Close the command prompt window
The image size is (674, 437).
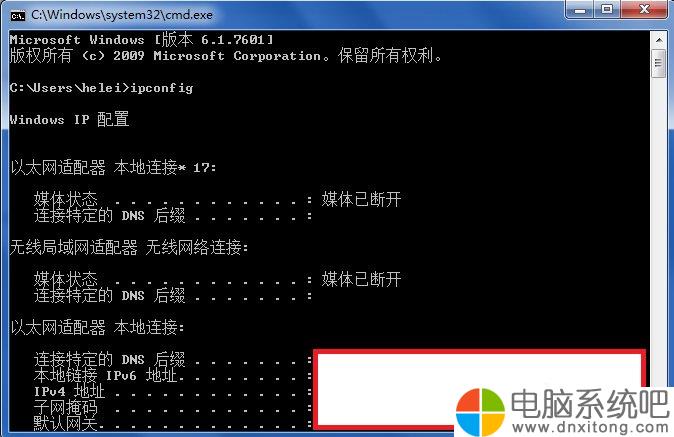pyautogui.click(x=644, y=9)
